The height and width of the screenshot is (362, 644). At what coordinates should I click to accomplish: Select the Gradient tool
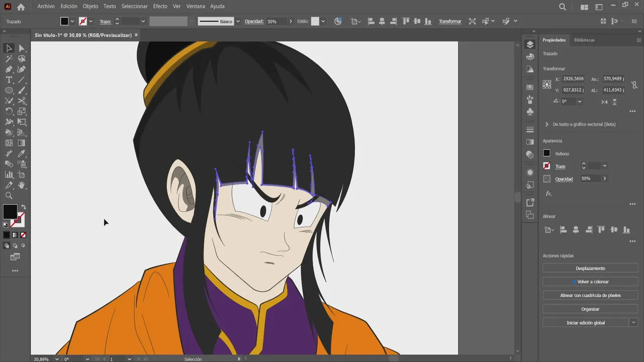click(x=22, y=143)
